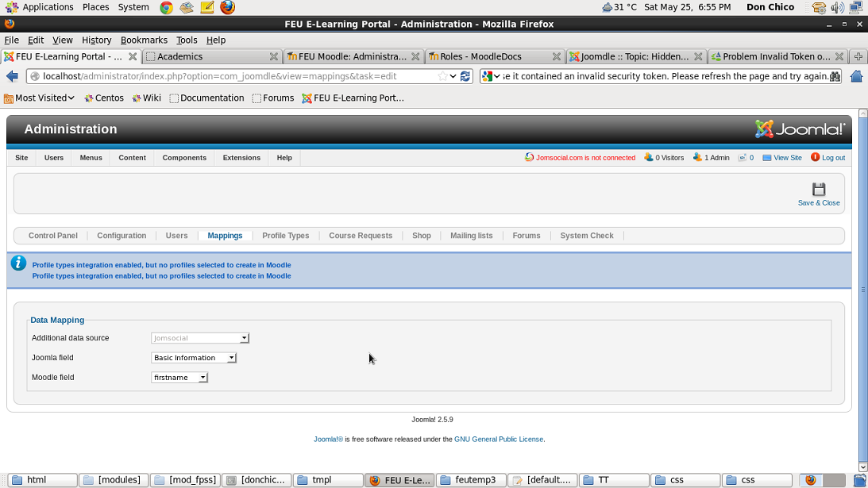
Task: Click the View Site icon link
Action: 767,157
